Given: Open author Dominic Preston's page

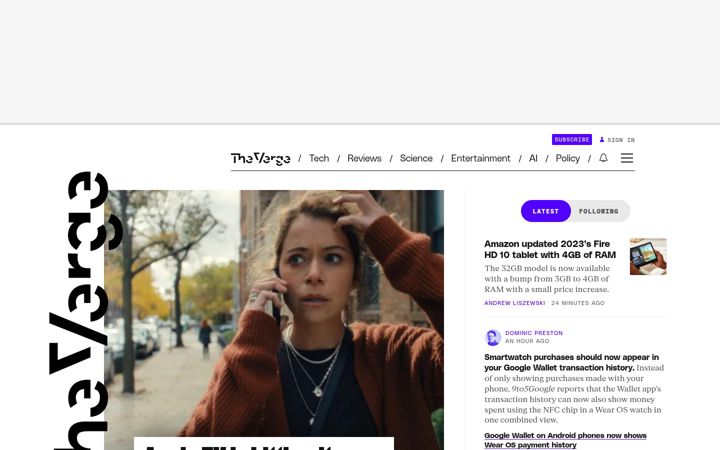Looking at the screenshot, I should coord(534,333).
